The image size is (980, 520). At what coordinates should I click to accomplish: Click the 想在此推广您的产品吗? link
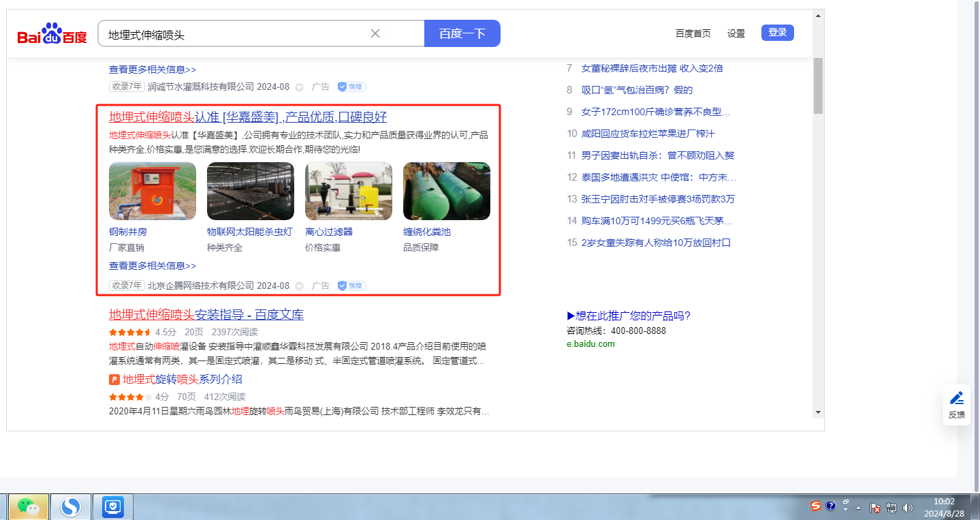click(x=629, y=316)
